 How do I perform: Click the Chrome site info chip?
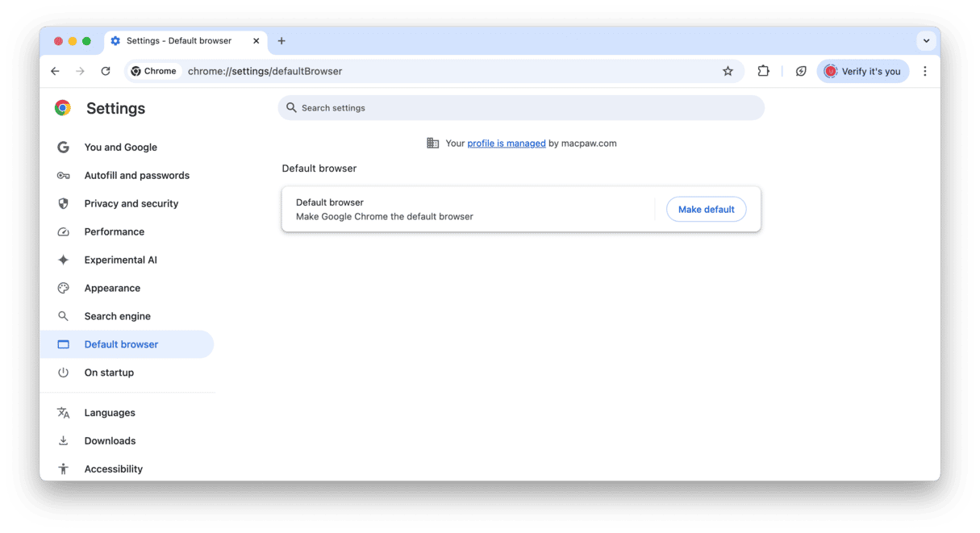pyautogui.click(x=154, y=71)
